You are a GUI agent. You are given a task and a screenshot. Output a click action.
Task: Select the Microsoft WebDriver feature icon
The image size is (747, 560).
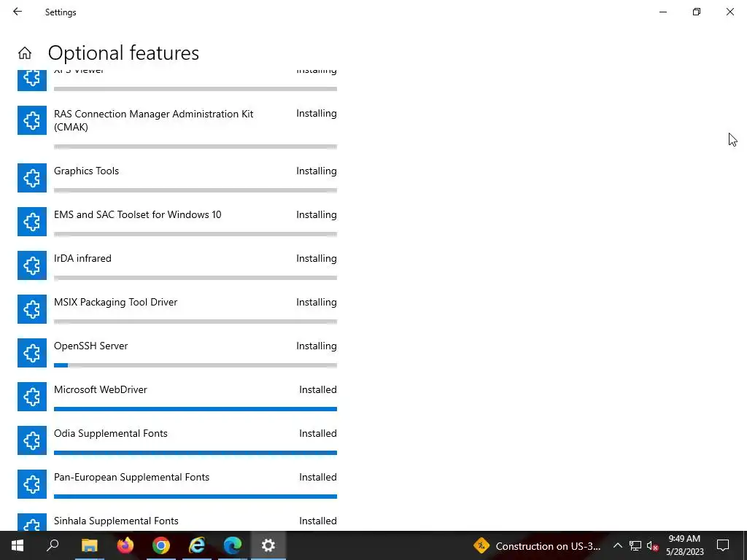[32, 397]
